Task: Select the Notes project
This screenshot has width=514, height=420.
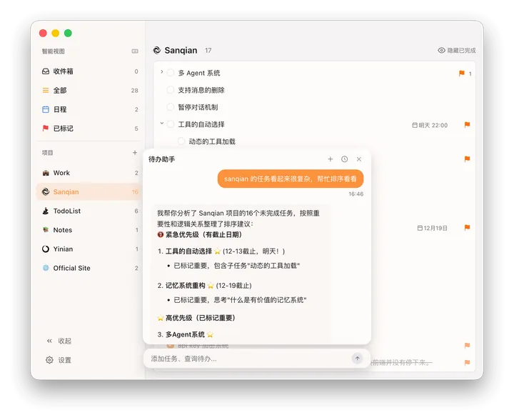Action: pyautogui.click(x=89, y=230)
